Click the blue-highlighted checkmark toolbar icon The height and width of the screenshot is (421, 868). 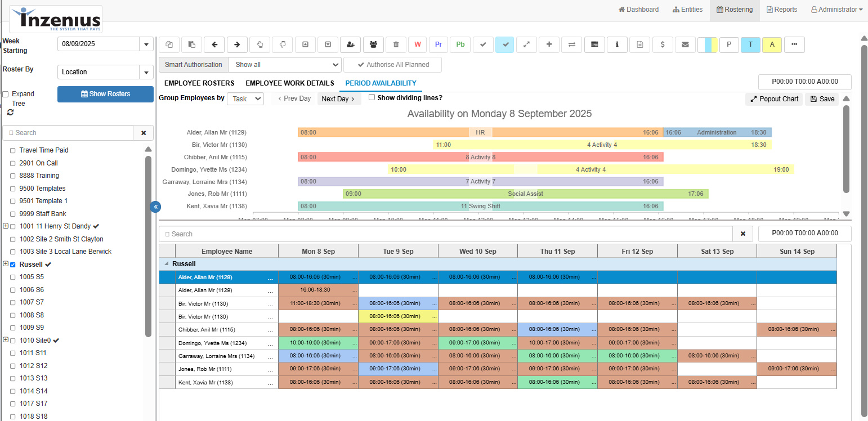(505, 44)
